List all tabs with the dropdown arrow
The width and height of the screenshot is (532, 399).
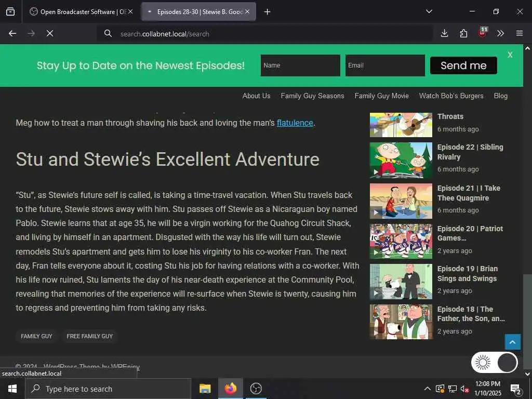pyautogui.click(x=429, y=11)
